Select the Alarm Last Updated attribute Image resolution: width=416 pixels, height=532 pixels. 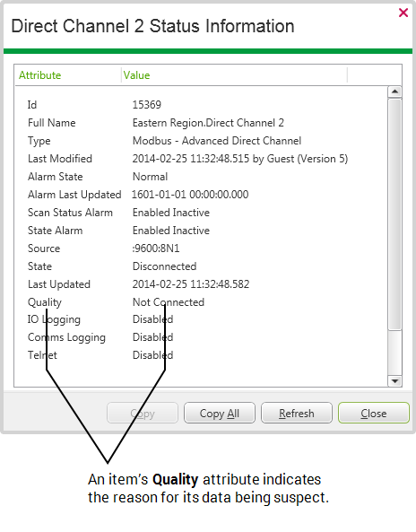pyautogui.click(x=74, y=195)
